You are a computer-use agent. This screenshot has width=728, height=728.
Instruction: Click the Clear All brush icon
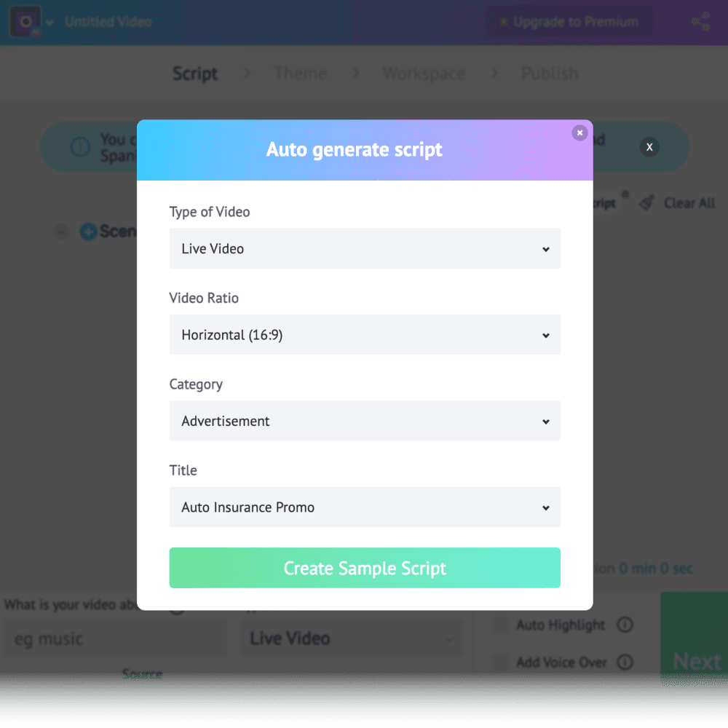(646, 202)
